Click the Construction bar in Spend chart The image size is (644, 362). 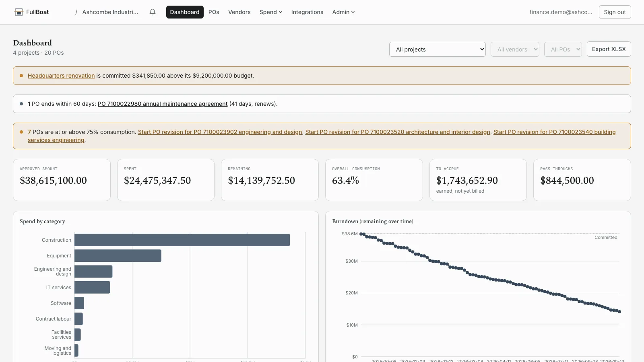pyautogui.click(x=182, y=240)
